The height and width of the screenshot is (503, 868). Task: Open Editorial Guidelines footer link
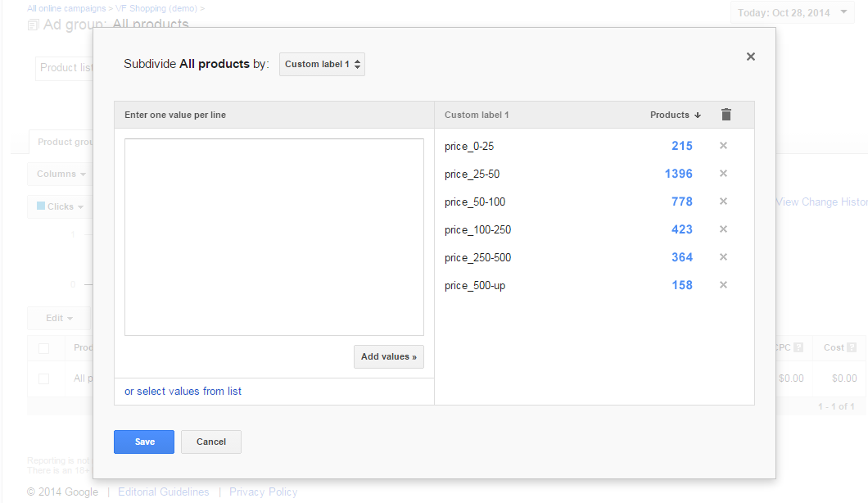point(163,492)
